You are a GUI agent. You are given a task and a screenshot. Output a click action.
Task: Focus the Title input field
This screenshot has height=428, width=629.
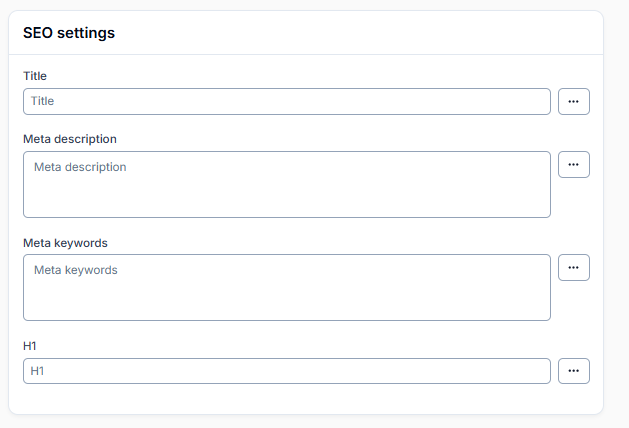287,101
